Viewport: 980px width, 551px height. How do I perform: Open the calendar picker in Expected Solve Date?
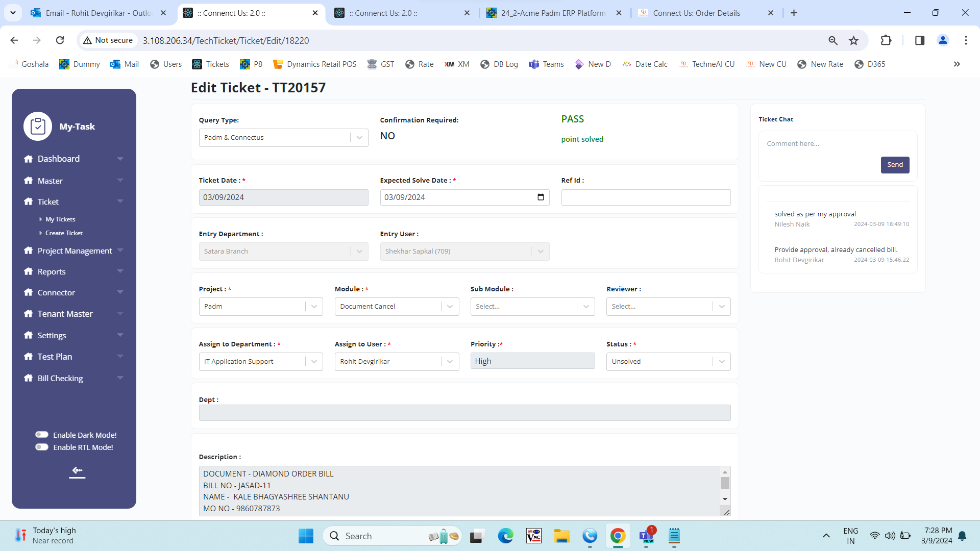541,197
